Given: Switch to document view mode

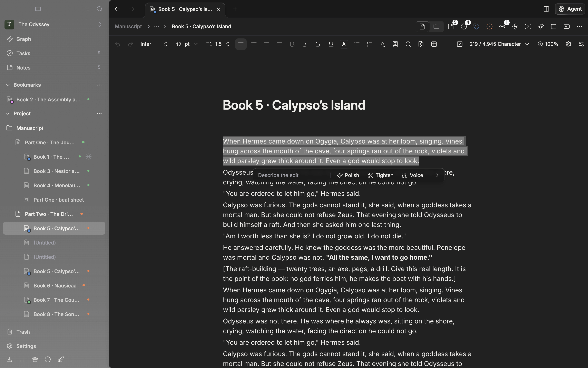Looking at the screenshot, I should (422, 27).
